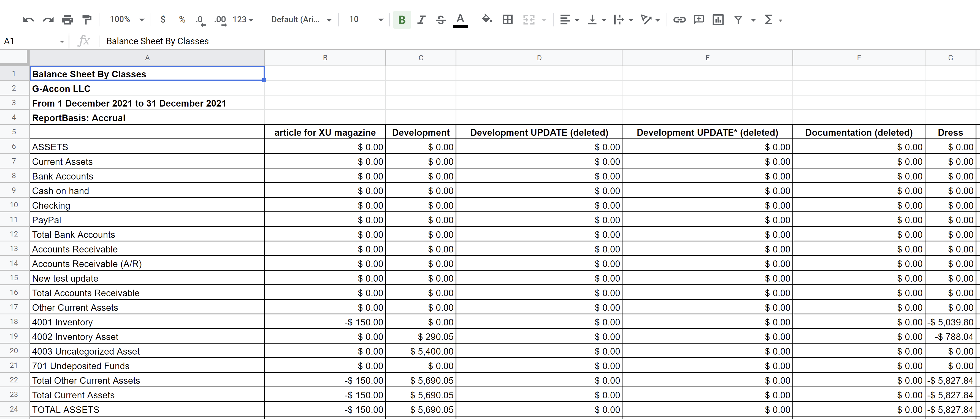The width and height of the screenshot is (980, 419).
Task: Select '701 Undeposited Funds' cell
Action: [x=147, y=366]
